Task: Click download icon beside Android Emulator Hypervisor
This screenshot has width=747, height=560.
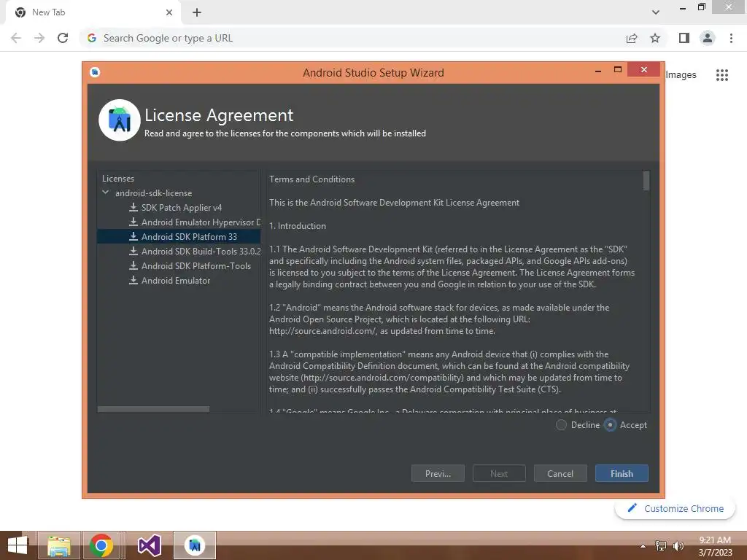Action: (x=133, y=222)
